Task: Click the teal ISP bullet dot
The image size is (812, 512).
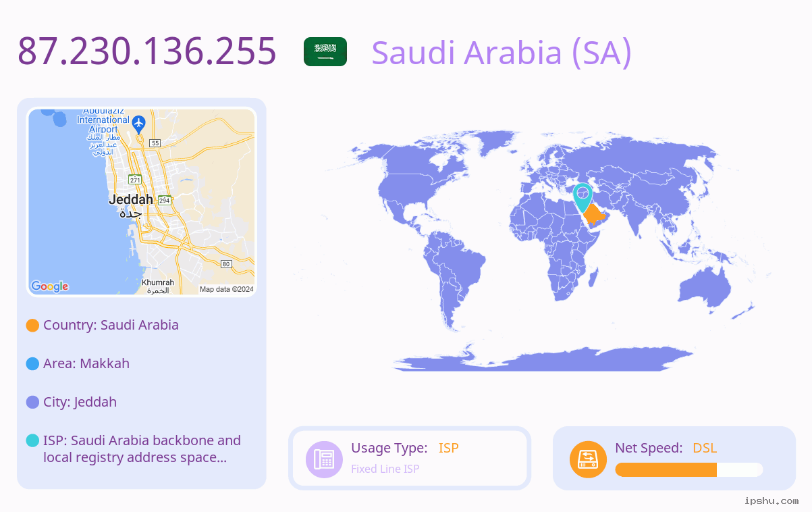Action: 32,440
